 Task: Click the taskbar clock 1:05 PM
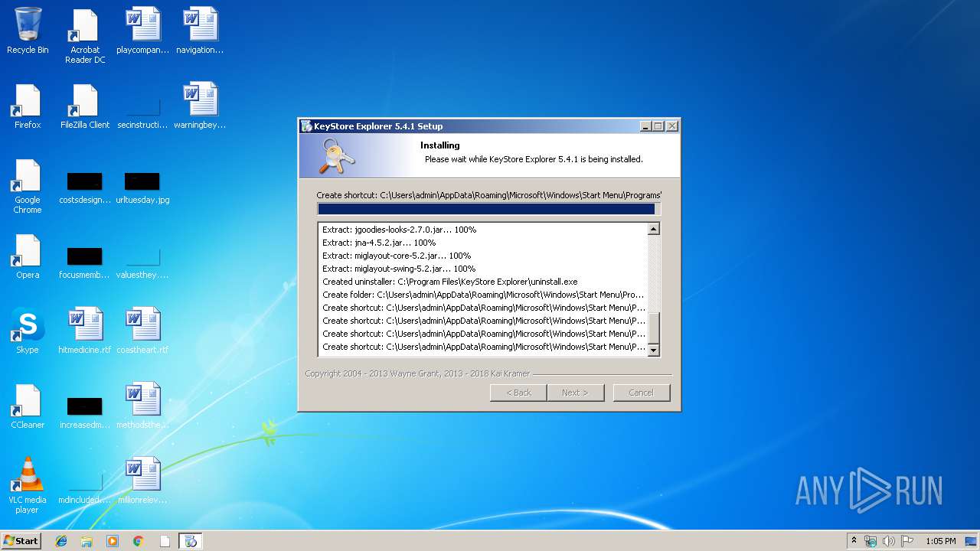[x=940, y=541]
